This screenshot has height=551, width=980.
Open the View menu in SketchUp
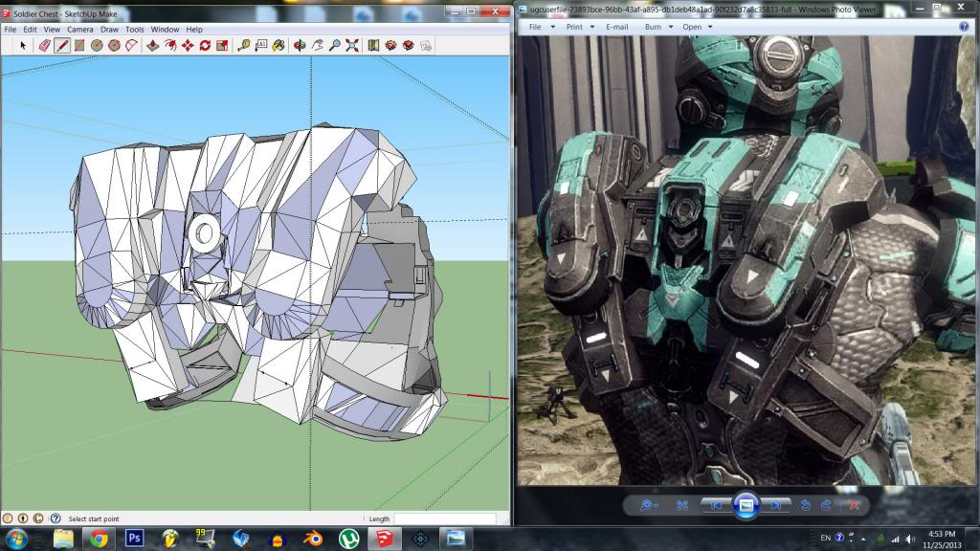click(52, 30)
